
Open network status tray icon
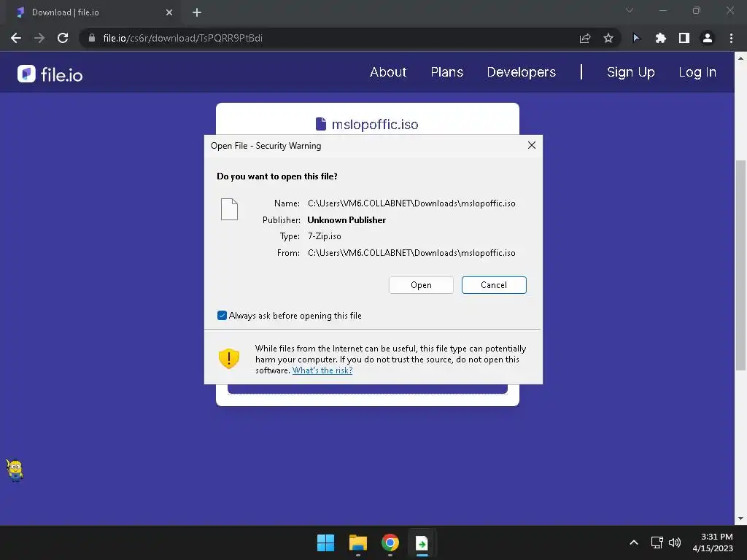(x=657, y=542)
